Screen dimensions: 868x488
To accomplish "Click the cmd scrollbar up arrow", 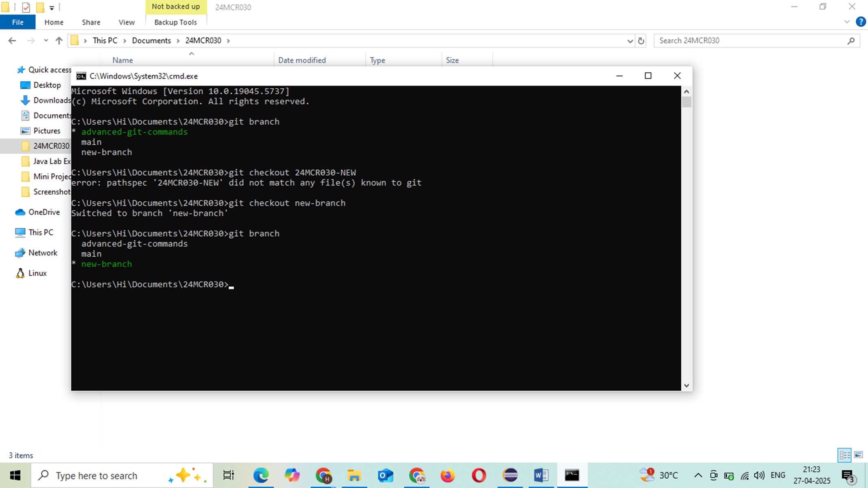I will (687, 91).
